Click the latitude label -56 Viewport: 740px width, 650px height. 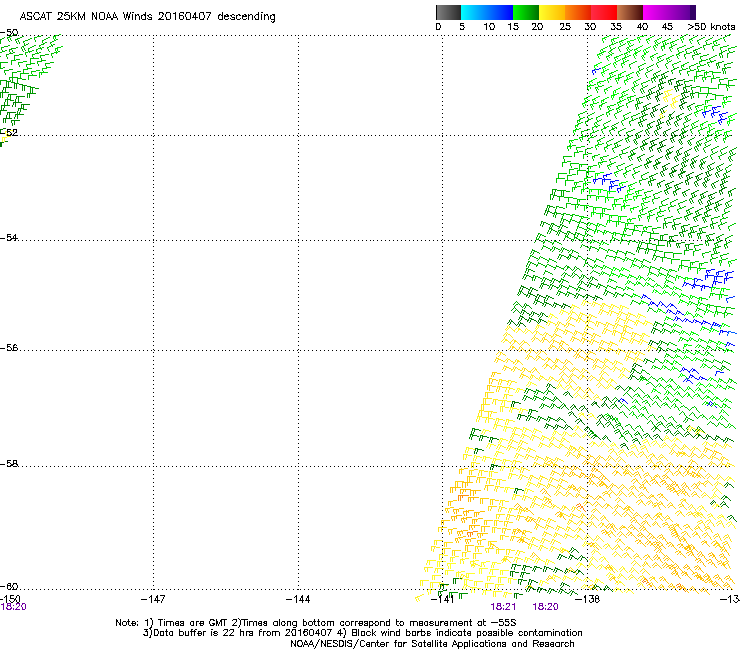tap(9, 347)
